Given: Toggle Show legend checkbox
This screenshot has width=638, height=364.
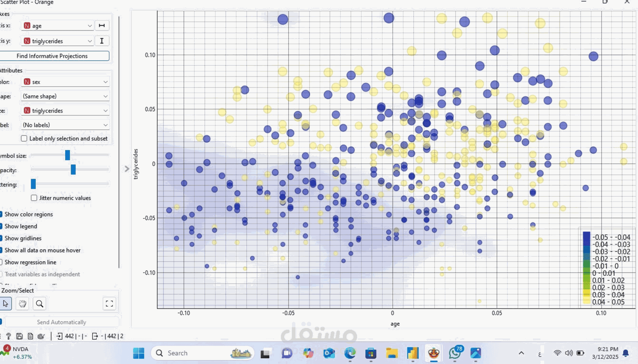Looking at the screenshot, I should tap(1, 226).
